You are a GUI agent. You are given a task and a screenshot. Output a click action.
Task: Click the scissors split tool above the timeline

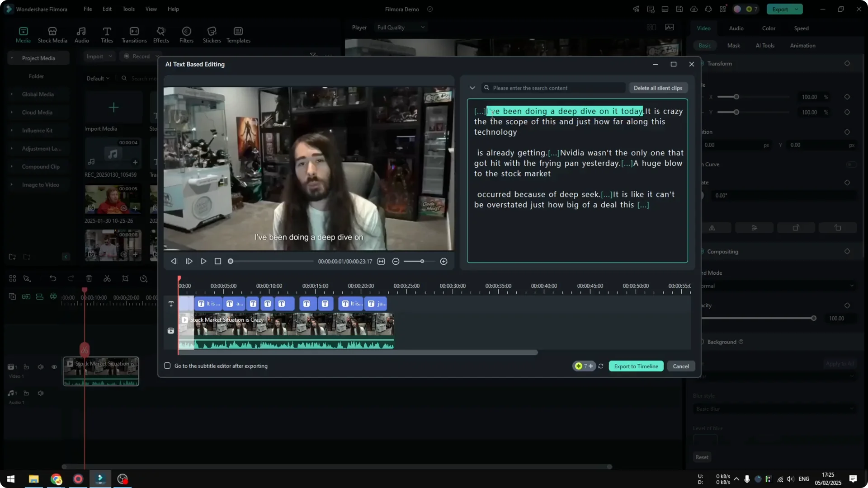(x=107, y=278)
